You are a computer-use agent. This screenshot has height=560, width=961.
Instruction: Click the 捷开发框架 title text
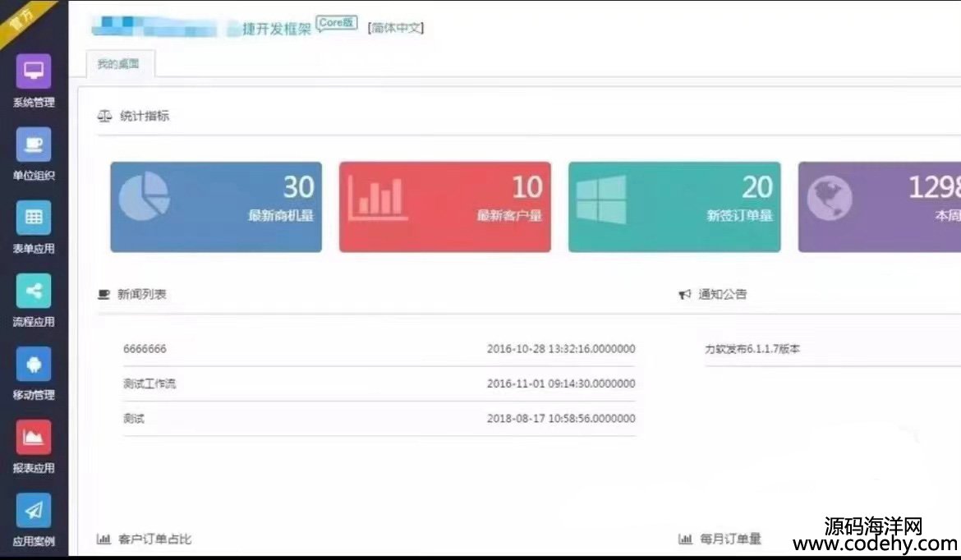277,29
